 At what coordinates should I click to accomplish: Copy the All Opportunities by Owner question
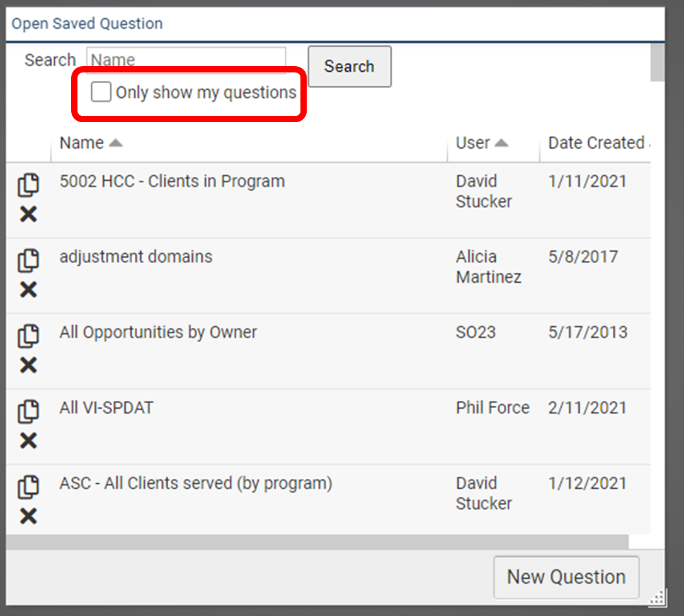[x=28, y=336]
